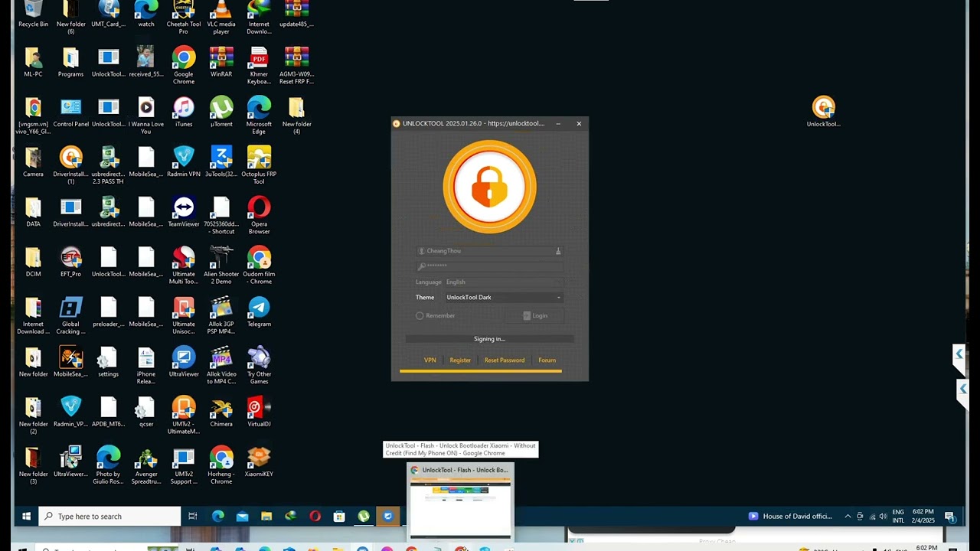Open the UltraViewer desktop icon
Viewport: 980px width, 551px height.
pyautogui.click(x=184, y=361)
